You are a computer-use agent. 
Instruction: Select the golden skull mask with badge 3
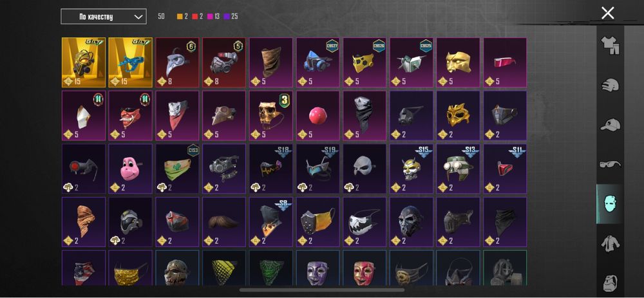coord(271,115)
